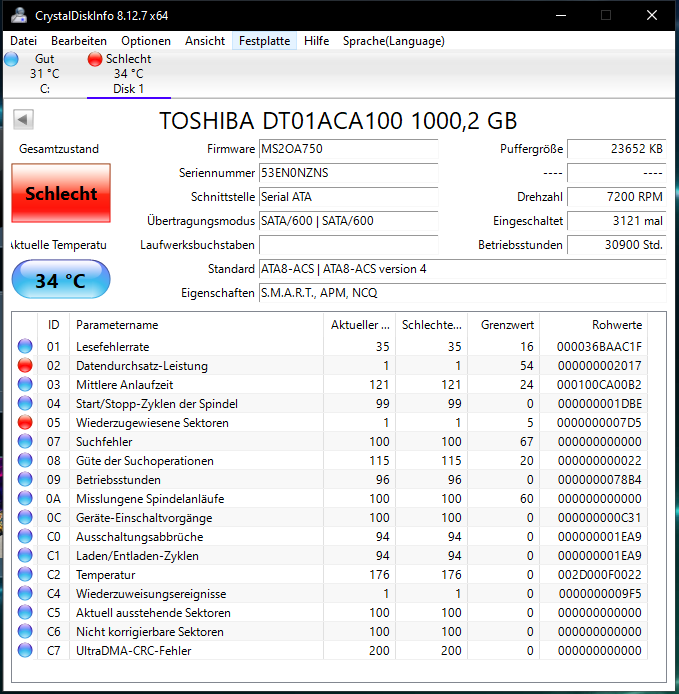This screenshot has width=679, height=694.
Task: Click the Rohwerte column header
Action: click(594, 325)
